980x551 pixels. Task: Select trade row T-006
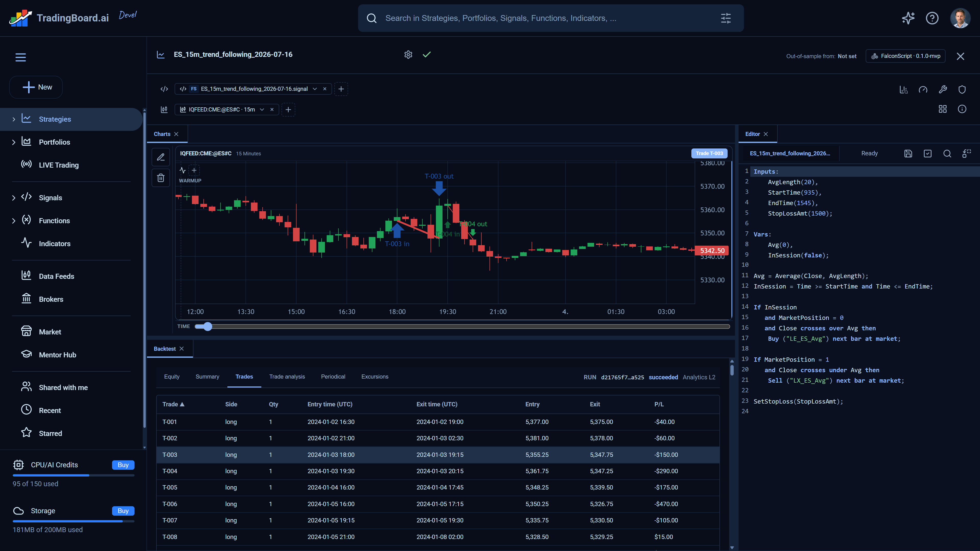click(x=437, y=504)
